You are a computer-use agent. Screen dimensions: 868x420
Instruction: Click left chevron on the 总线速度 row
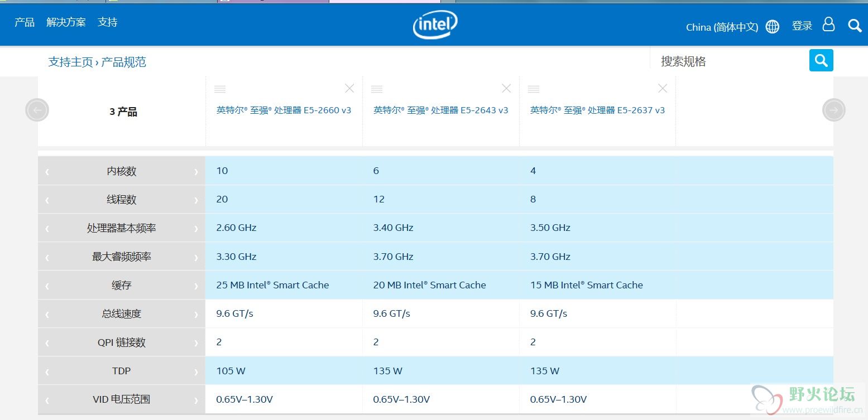pyautogui.click(x=47, y=315)
